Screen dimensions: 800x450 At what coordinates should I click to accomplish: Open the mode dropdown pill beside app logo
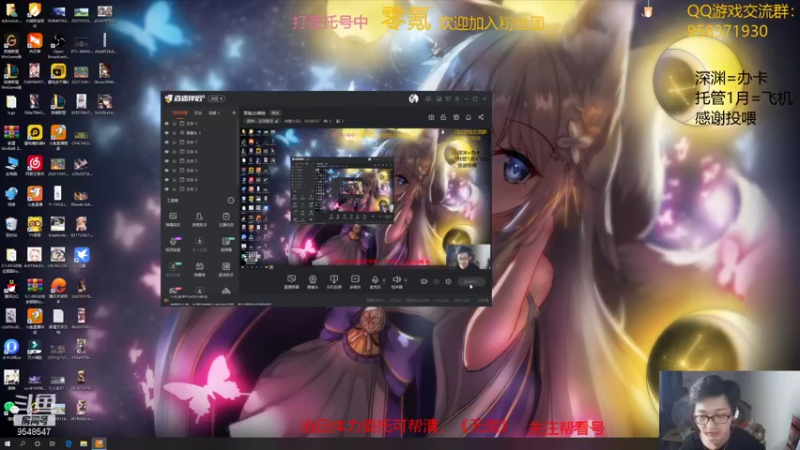[x=216, y=98]
